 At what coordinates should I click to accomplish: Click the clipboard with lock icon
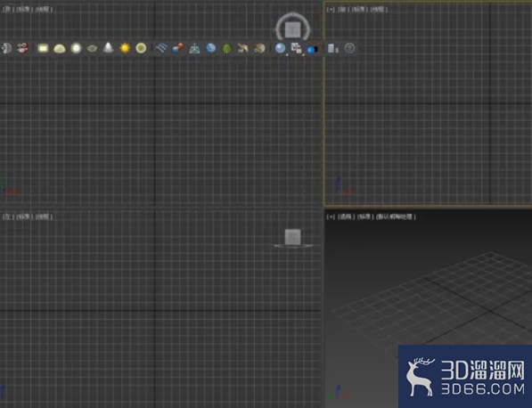coord(297,48)
